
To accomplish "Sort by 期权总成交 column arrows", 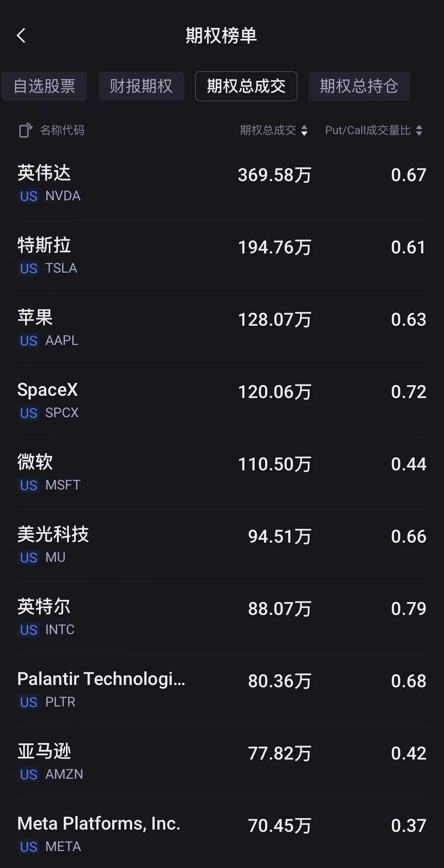I will pos(304,130).
